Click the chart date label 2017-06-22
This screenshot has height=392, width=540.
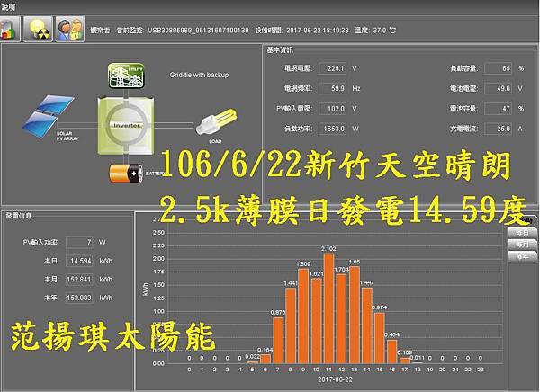pyautogui.click(x=335, y=379)
